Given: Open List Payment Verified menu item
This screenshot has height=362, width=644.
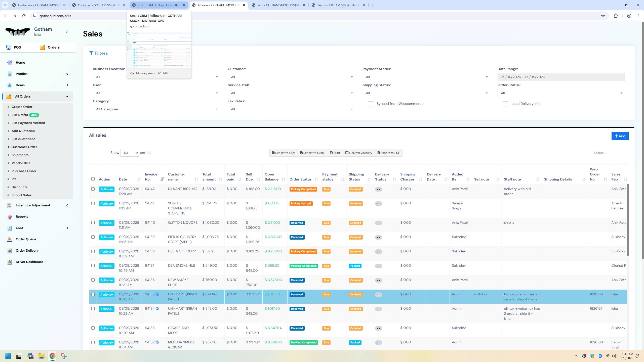Looking at the screenshot, I should (28, 123).
